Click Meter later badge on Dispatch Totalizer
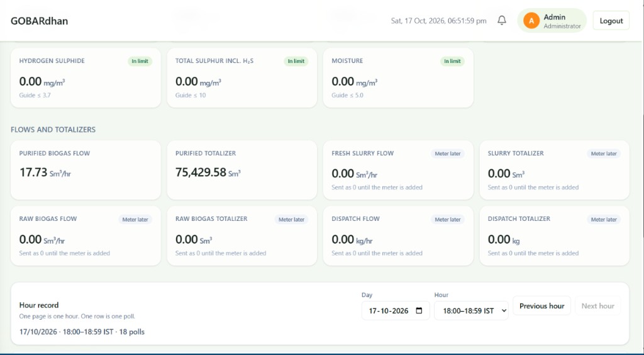 (x=604, y=220)
